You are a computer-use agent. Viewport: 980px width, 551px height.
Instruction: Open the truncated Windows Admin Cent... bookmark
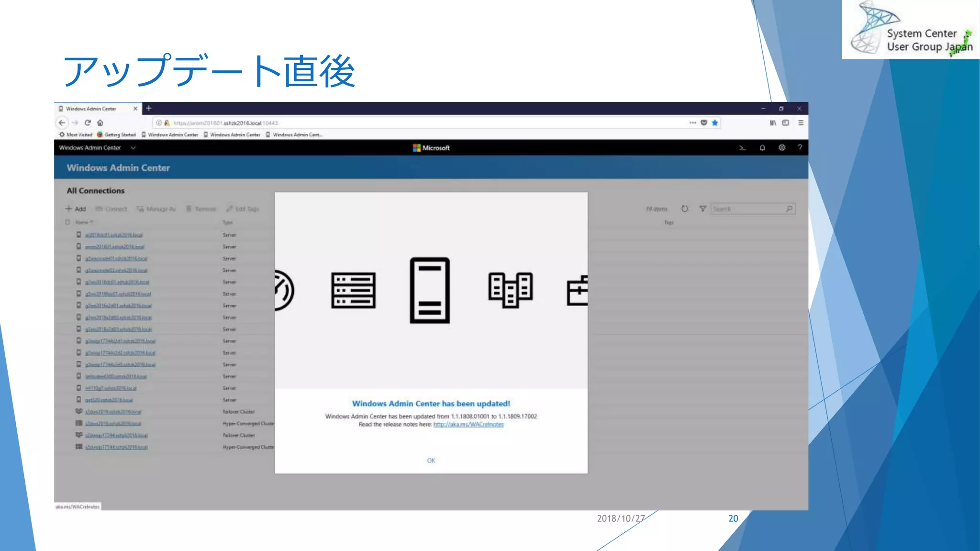pos(294,135)
